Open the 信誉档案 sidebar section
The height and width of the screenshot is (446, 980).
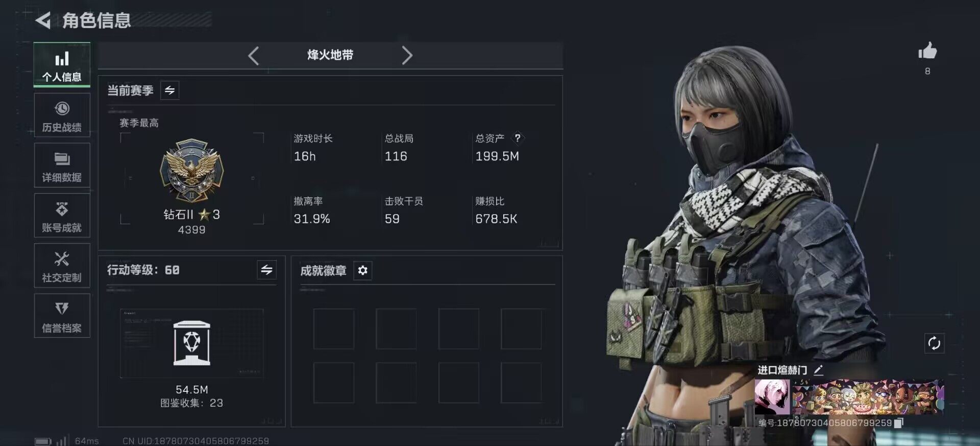pyautogui.click(x=62, y=316)
